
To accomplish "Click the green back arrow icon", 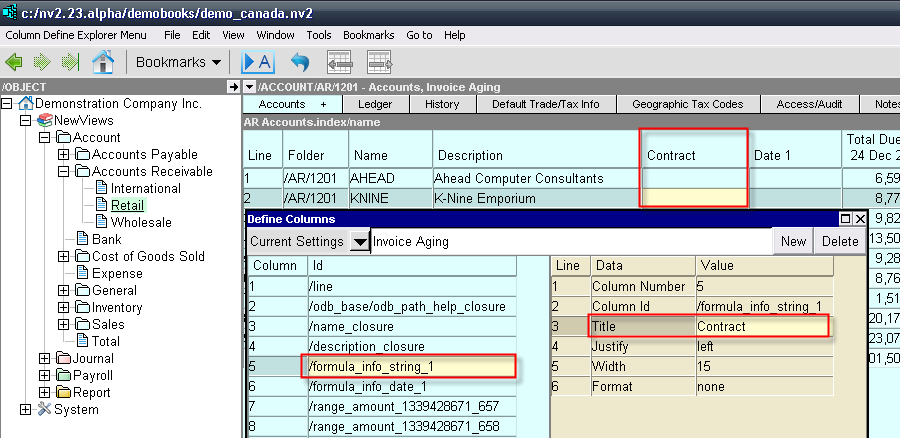I will pyautogui.click(x=14, y=61).
